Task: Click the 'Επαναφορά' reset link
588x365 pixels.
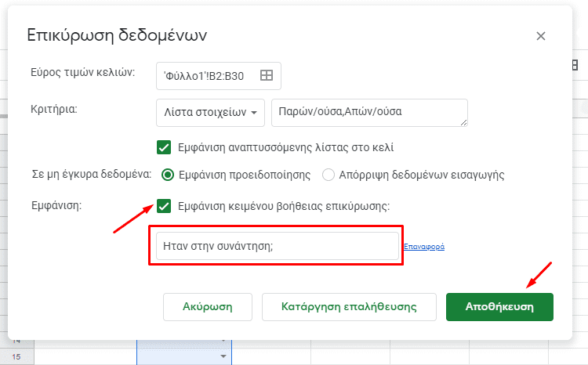Action: 423,247
